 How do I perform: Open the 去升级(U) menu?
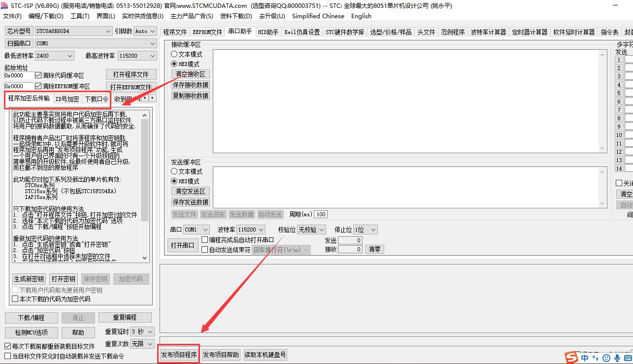pos(272,16)
